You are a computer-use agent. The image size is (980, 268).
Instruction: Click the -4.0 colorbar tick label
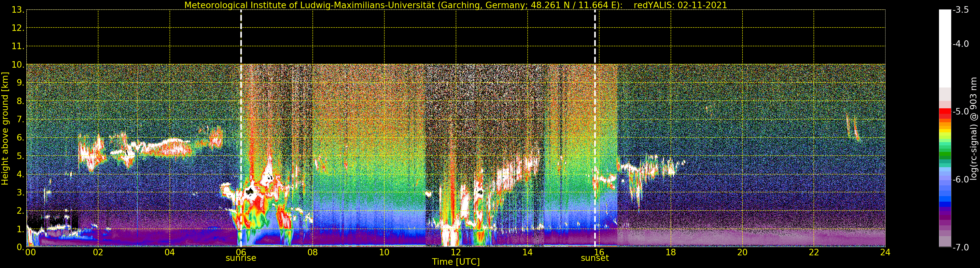[960, 44]
